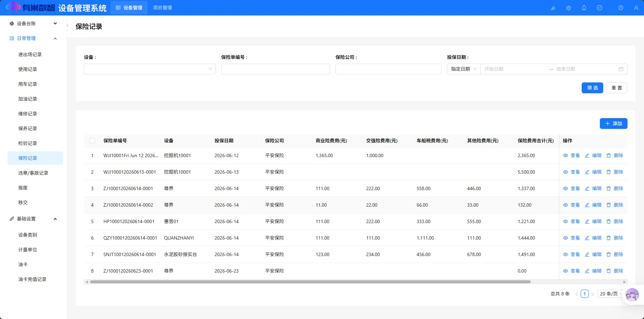Click the company logo in header
Viewport: 644px width, 319px height.
click(x=30, y=7)
